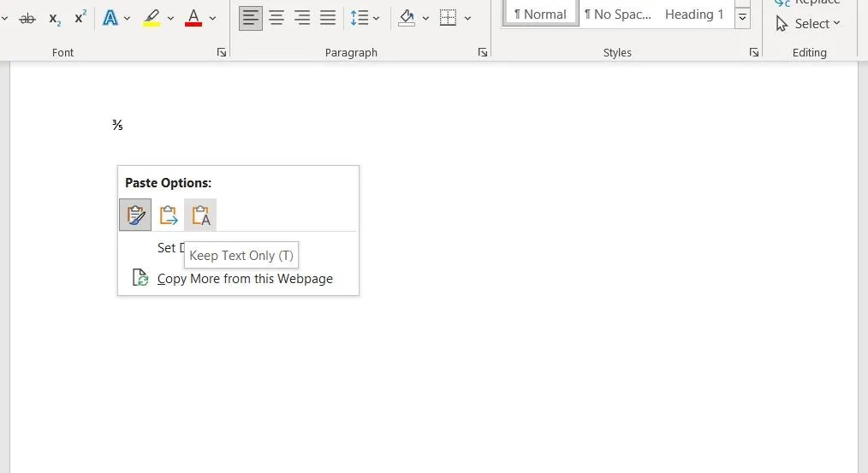Apply the Heading 1 style
Viewport: 868px width, 473px height.
(694, 14)
